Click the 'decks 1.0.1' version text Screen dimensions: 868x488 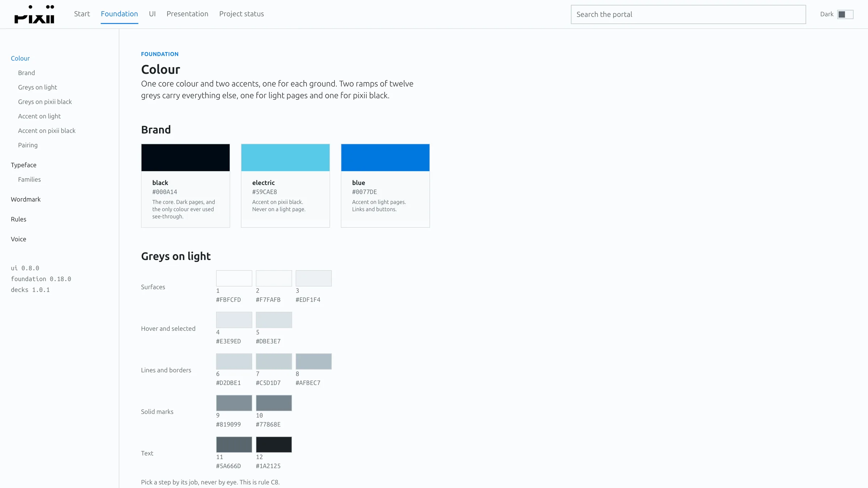coord(30,290)
